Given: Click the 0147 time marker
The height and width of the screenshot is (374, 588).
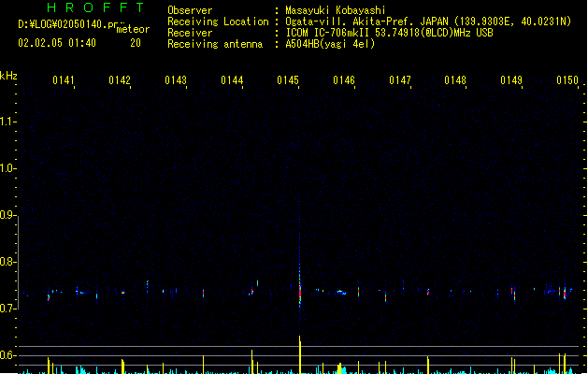Looking at the screenshot, I should [x=400, y=80].
